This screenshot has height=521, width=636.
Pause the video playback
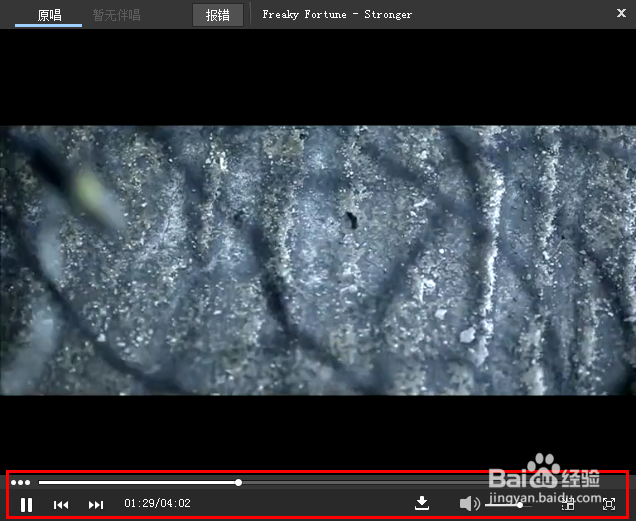pos(26,505)
